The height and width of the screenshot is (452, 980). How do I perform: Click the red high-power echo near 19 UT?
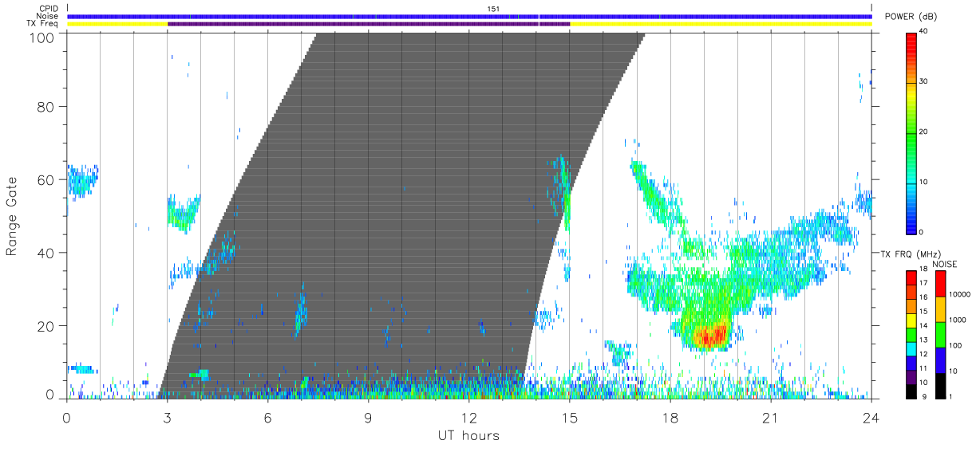click(712, 336)
